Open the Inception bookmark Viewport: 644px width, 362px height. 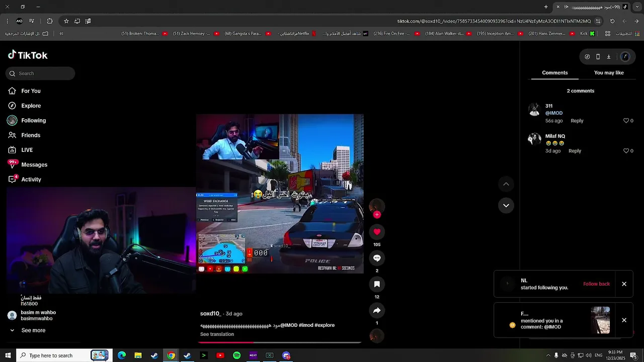(500, 34)
